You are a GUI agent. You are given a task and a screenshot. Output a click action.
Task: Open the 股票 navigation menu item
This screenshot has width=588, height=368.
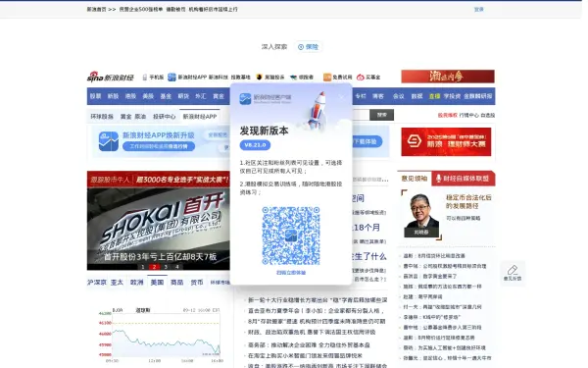[95, 96]
